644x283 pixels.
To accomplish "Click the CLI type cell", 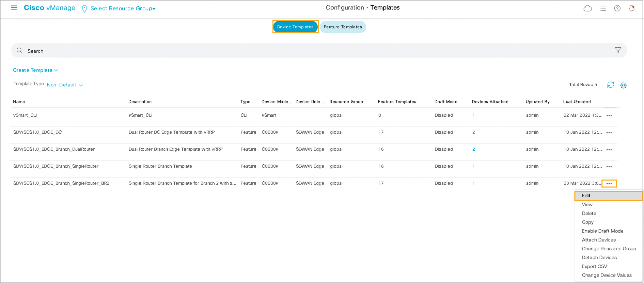I will [244, 115].
